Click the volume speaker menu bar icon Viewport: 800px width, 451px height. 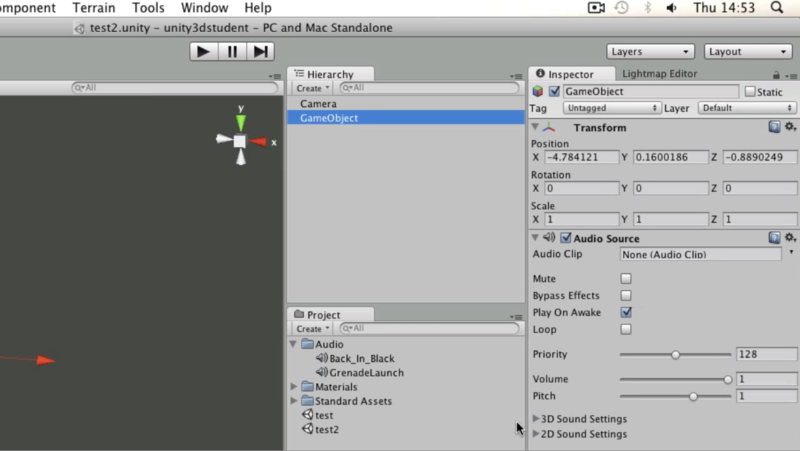coord(671,8)
